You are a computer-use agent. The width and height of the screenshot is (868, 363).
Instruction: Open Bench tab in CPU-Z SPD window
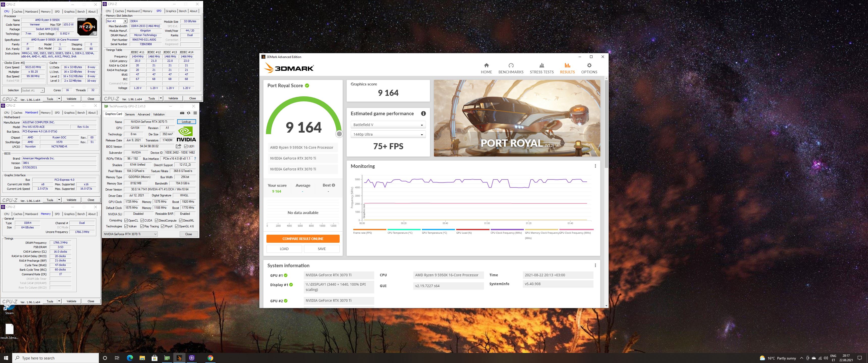tap(183, 11)
